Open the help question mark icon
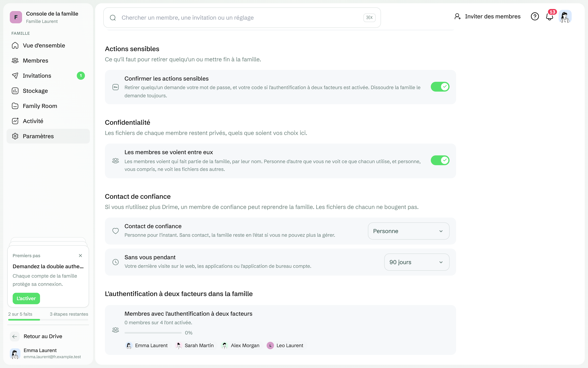Screen dimensions: 588x368 pyautogui.click(x=535, y=17)
